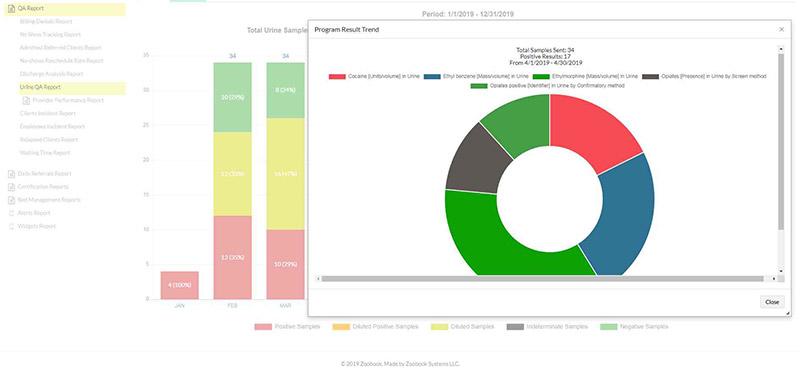
Task: Click the Program Result Trend title
Action: coord(346,30)
